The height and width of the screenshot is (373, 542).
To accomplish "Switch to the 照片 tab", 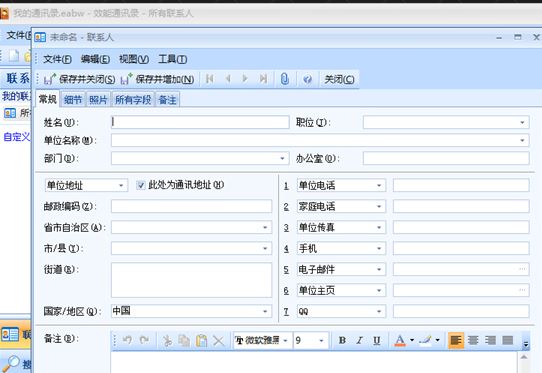I will (98, 100).
